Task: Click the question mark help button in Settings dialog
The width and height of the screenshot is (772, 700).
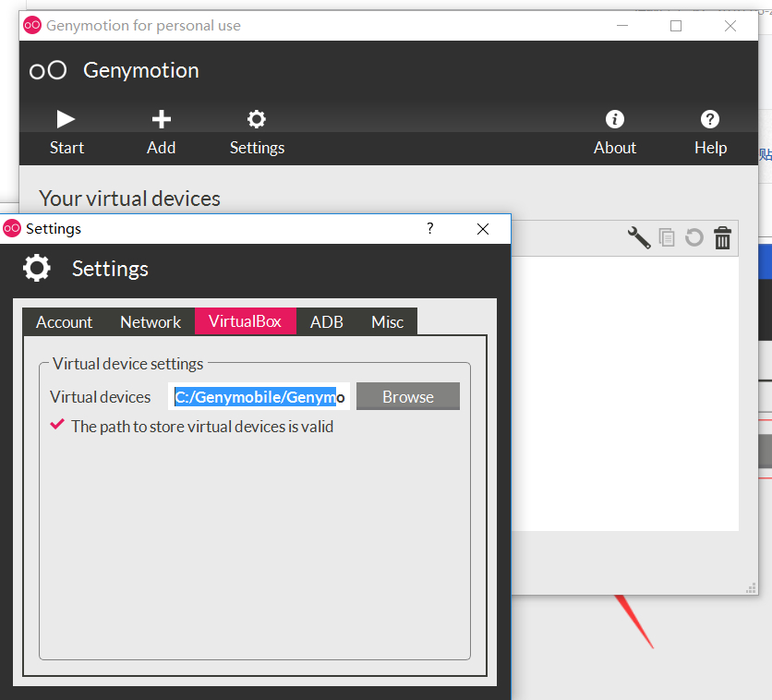Action: (429, 228)
